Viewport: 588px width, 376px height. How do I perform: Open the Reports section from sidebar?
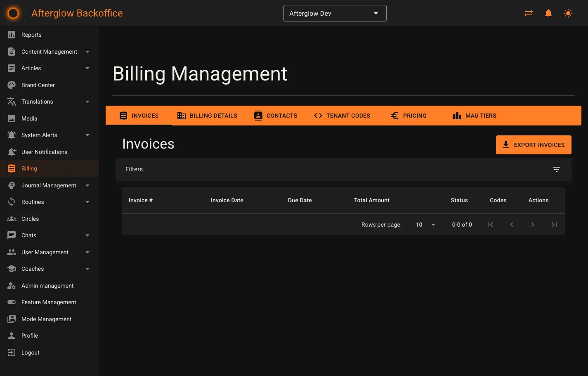31,35
